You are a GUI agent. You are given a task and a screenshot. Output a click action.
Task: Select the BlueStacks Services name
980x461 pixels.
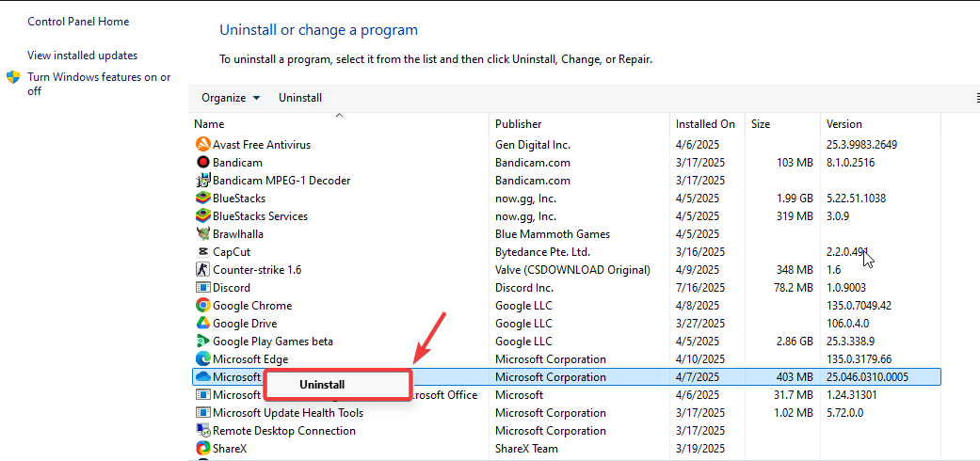point(261,216)
